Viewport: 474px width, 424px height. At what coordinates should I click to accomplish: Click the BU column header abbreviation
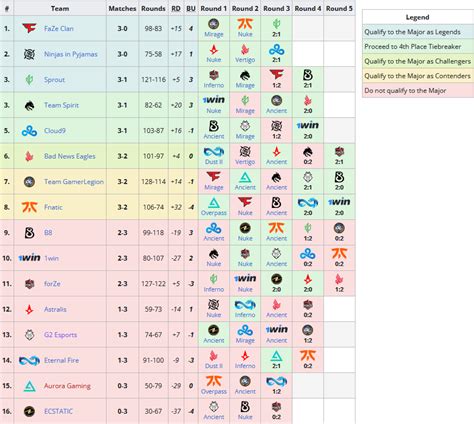click(x=191, y=8)
